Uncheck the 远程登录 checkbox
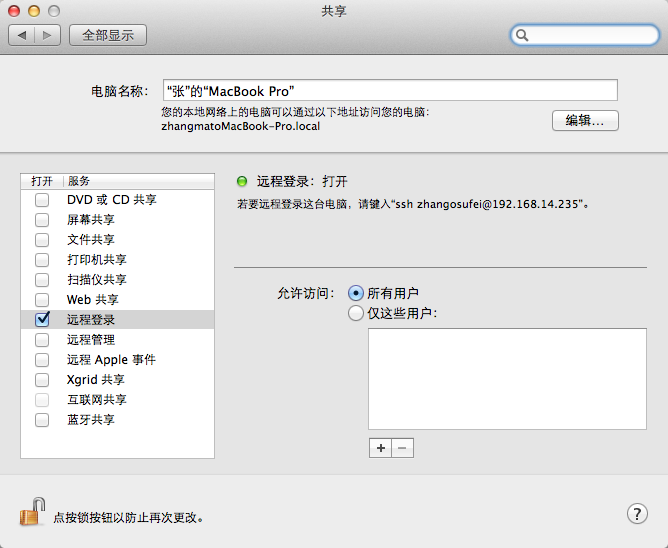Viewport: 668px width, 548px height. (42, 319)
